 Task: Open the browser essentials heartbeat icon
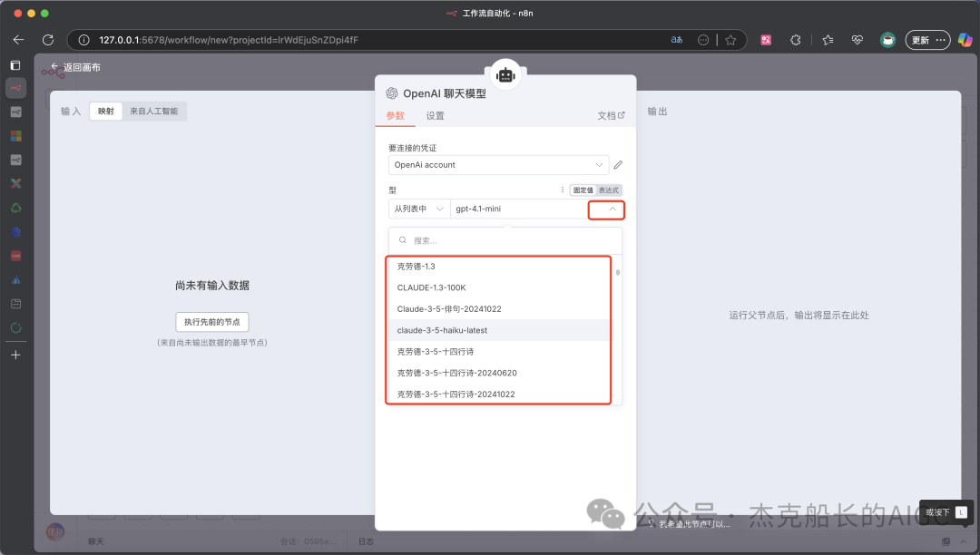(857, 40)
